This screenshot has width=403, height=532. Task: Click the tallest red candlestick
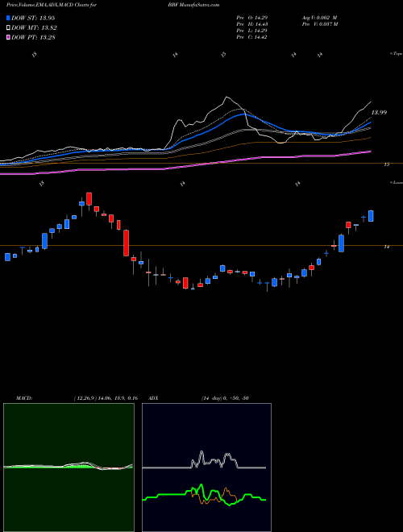point(127,243)
